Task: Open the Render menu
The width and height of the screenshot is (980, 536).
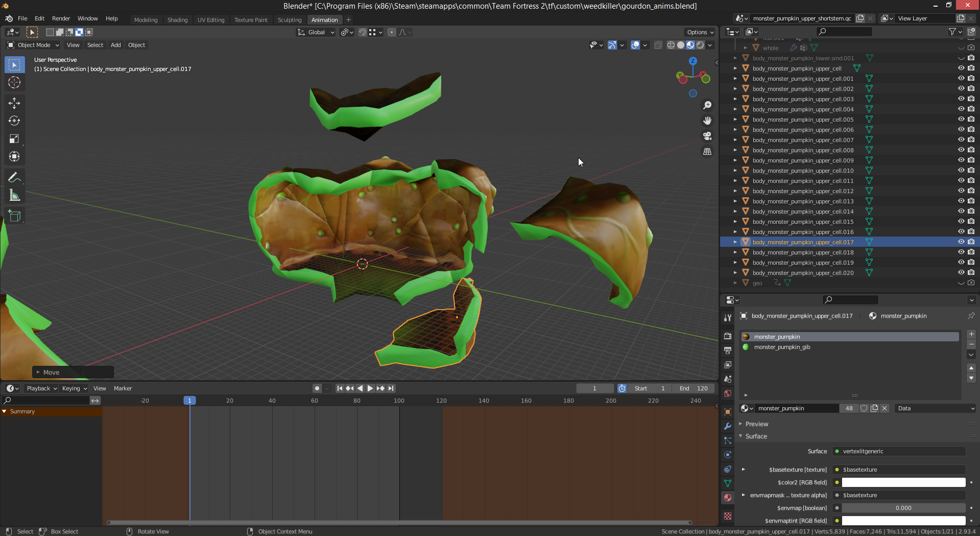Action: (61, 18)
